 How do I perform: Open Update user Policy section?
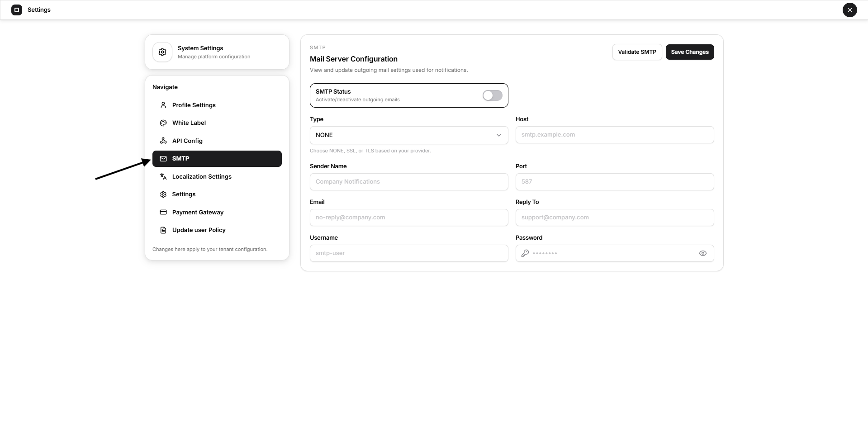click(217, 230)
